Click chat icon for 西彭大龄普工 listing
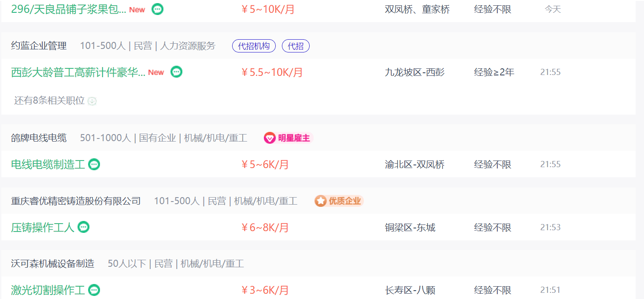This screenshot has height=299, width=644. point(176,72)
